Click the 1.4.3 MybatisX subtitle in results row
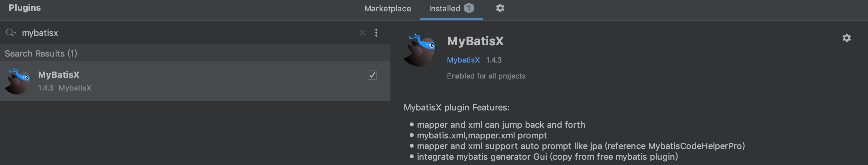Image resolution: width=868 pixels, height=165 pixels. tap(64, 88)
